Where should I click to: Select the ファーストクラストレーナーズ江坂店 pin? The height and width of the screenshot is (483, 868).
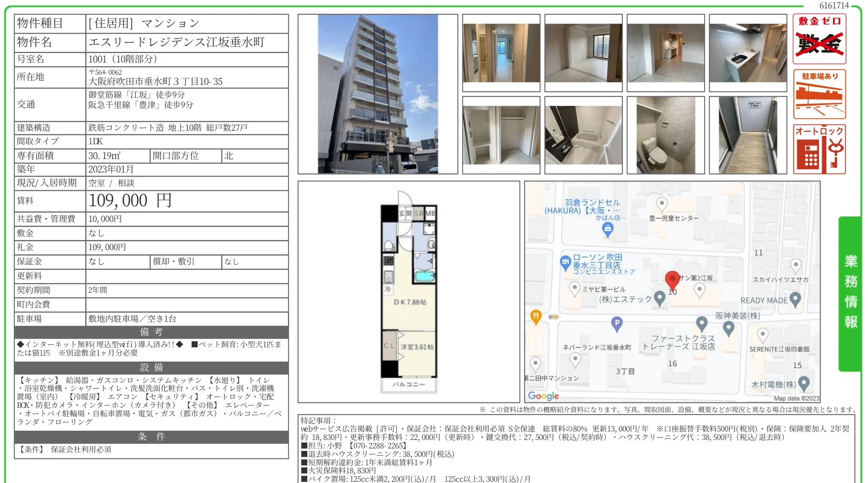703,324
